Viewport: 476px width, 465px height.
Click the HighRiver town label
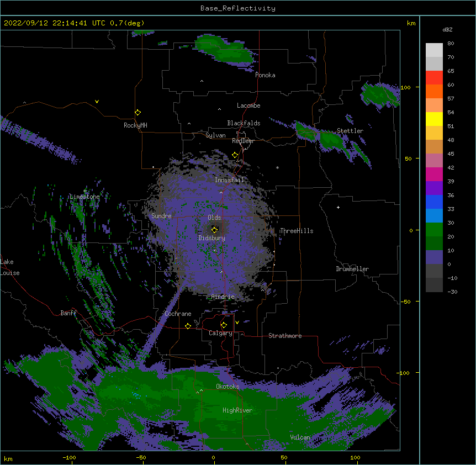(237, 410)
